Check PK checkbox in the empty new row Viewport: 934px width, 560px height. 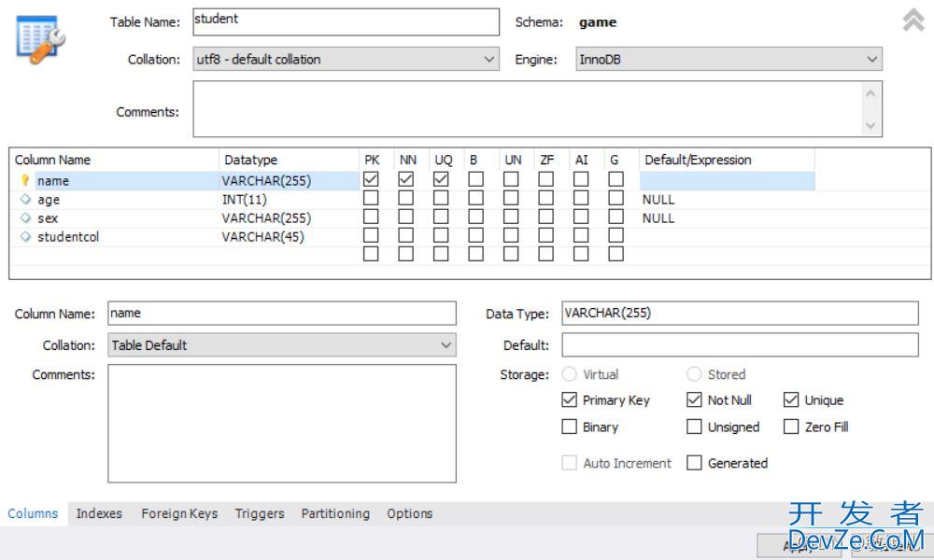[x=371, y=254]
